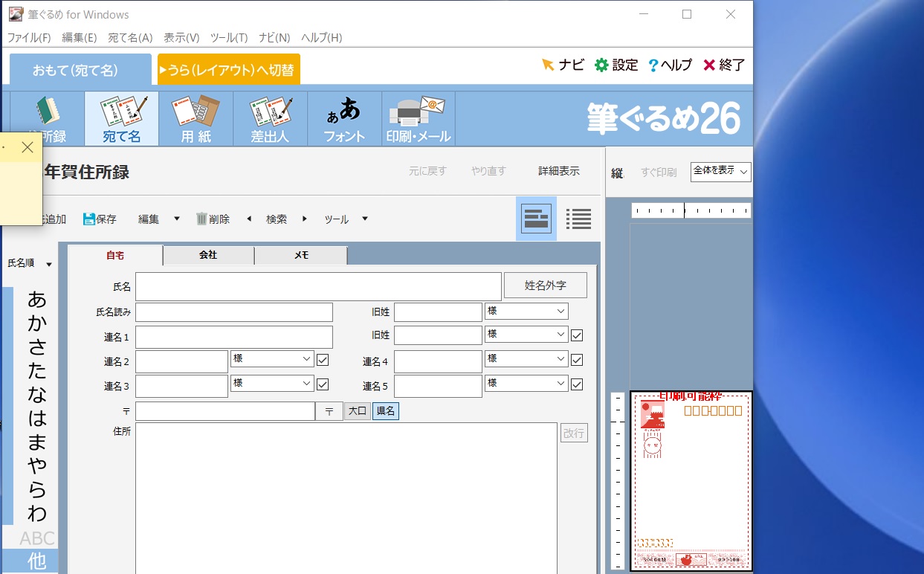924x574 pixels.
Task: Open the 印刷・メール print and mail section
Action: pyautogui.click(x=419, y=119)
